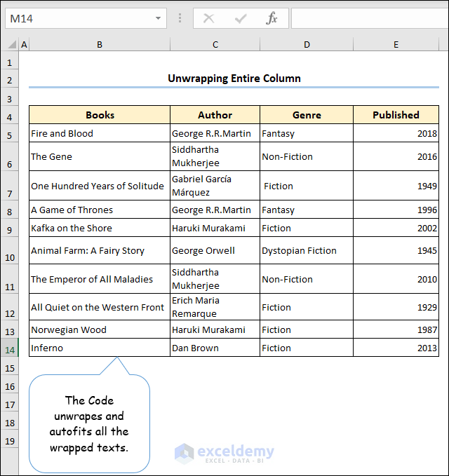Select row 9 header
The image size is (449, 476).
tap(9, 228)
